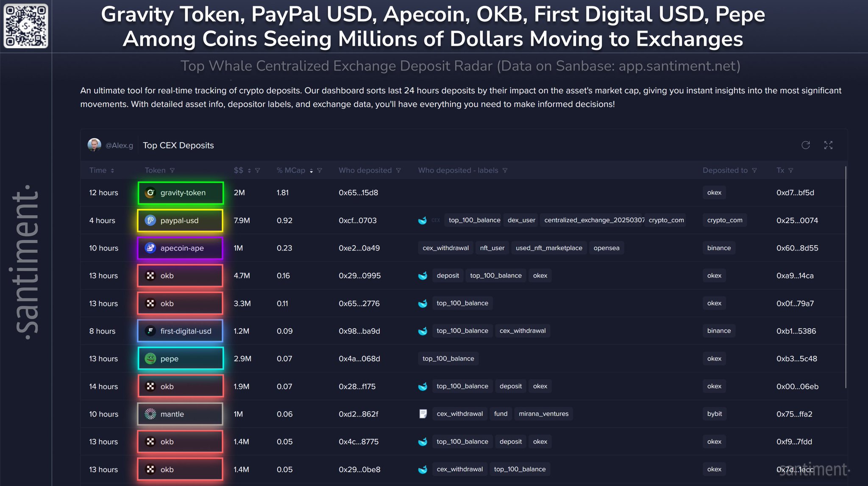Click the whale icon in the 0x28...f175 row
This screenshot has width=868, height=486.
click(x=423, y=386)
